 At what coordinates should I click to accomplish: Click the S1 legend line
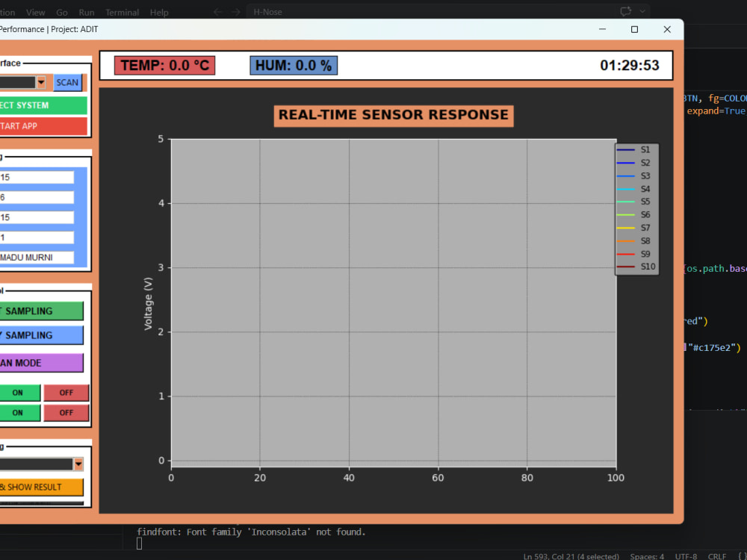(x=626, y=149)
